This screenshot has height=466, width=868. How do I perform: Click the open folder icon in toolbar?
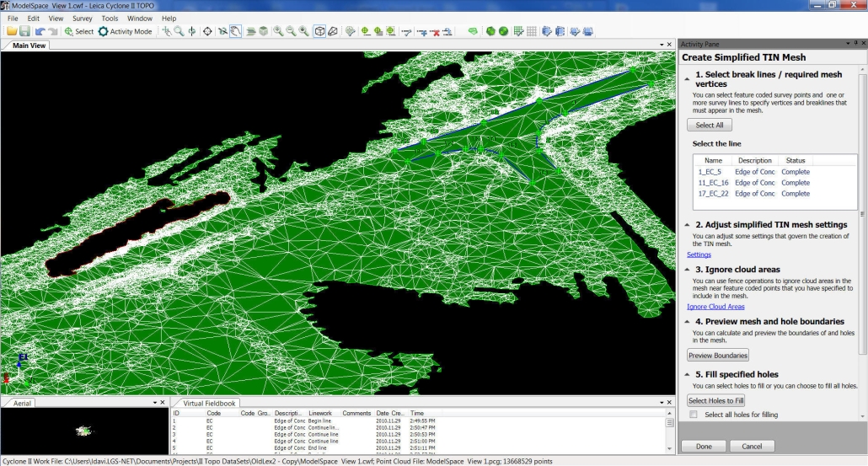coord(12,31)
